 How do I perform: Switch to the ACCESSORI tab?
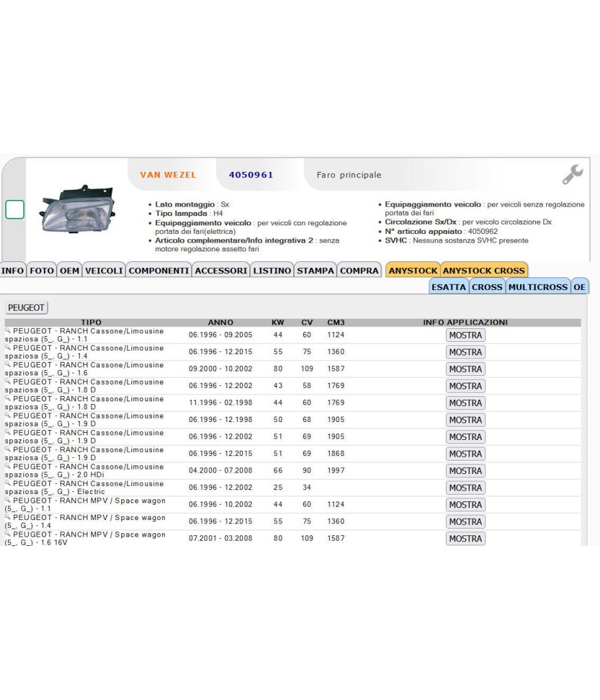click(221, 271)
